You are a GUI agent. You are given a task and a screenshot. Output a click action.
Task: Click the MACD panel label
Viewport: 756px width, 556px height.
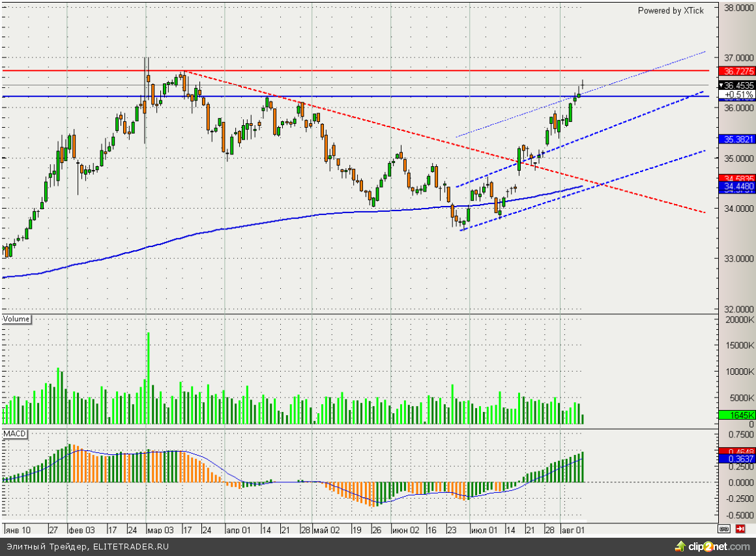(14, 433)
